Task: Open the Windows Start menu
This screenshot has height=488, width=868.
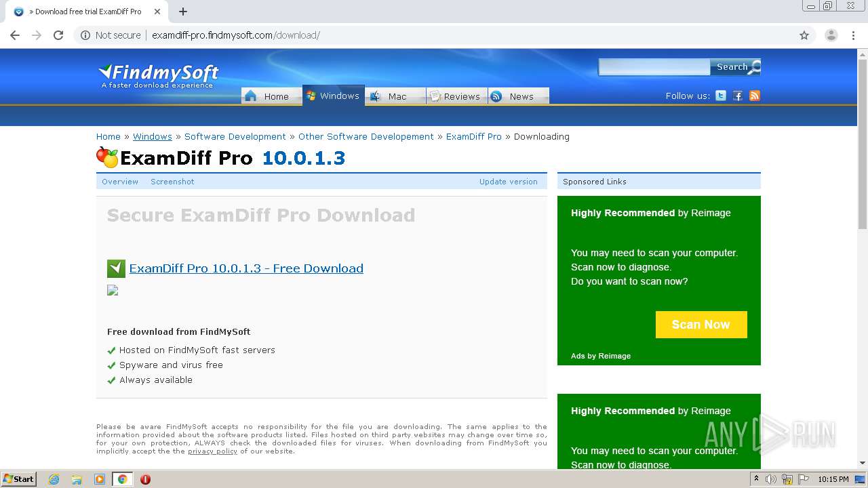Action: point(18,479)
